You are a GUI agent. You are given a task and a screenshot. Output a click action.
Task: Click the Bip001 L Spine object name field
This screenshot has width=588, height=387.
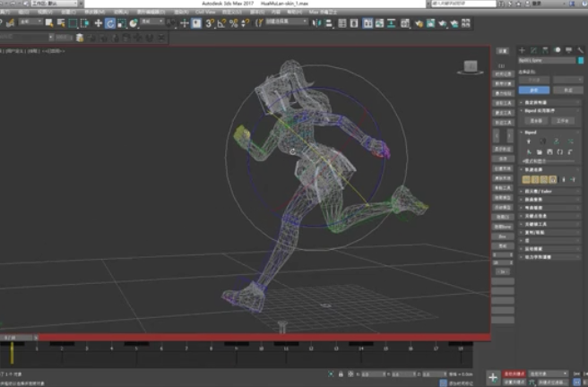(547, 61)
